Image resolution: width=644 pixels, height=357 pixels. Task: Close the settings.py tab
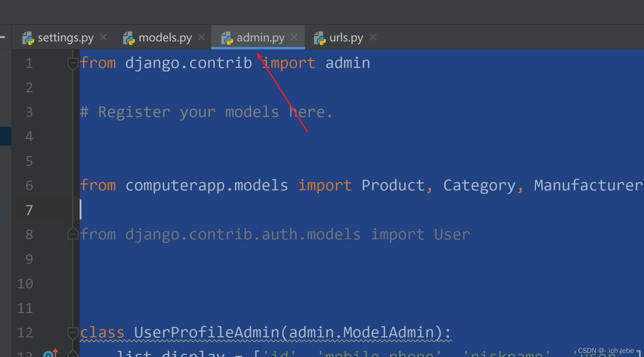click(103, 37)
